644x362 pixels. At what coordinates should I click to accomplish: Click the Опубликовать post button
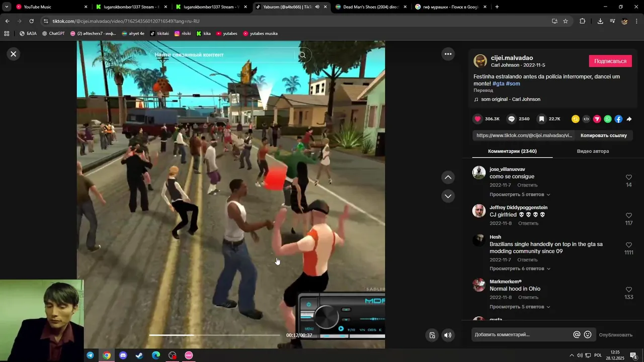click(615, 335)
